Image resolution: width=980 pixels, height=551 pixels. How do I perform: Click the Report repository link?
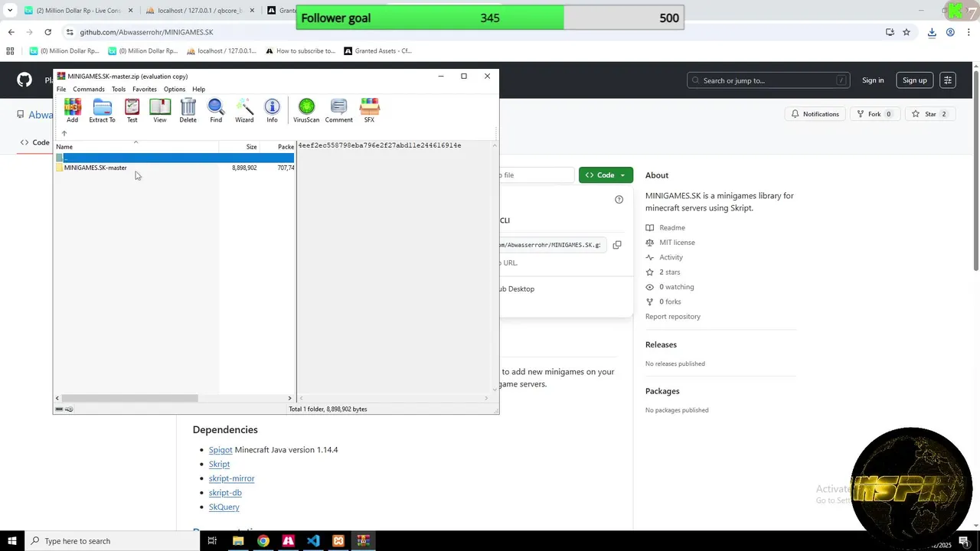click(673, 317)
